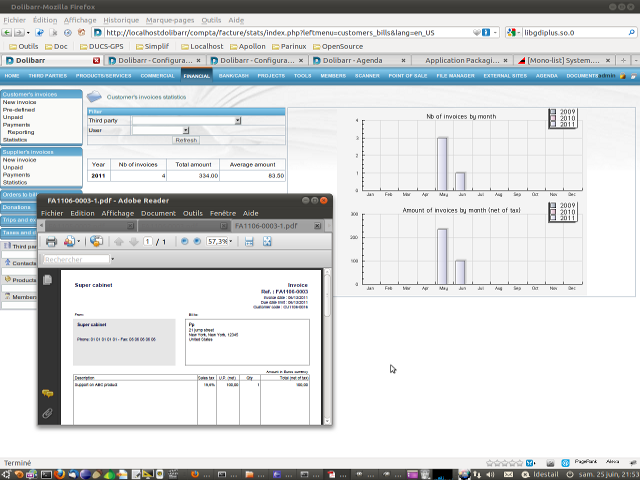
Task: Open the Pages panel icon in Adobe Reader sidebar
Action: [x=47, y=280]
